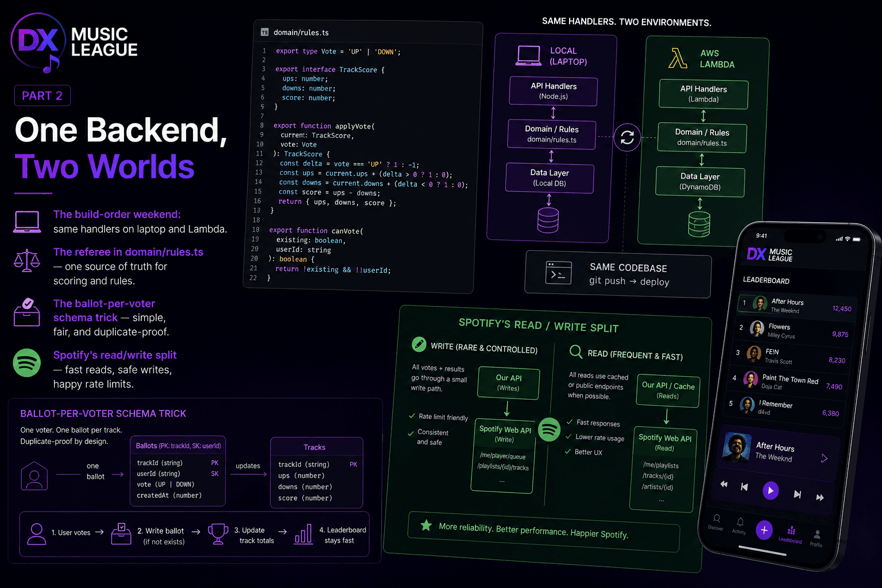The image size is (882, 588).
Task: Click the Data Layer (DynamoDB) box
Action: pos(700,181)
